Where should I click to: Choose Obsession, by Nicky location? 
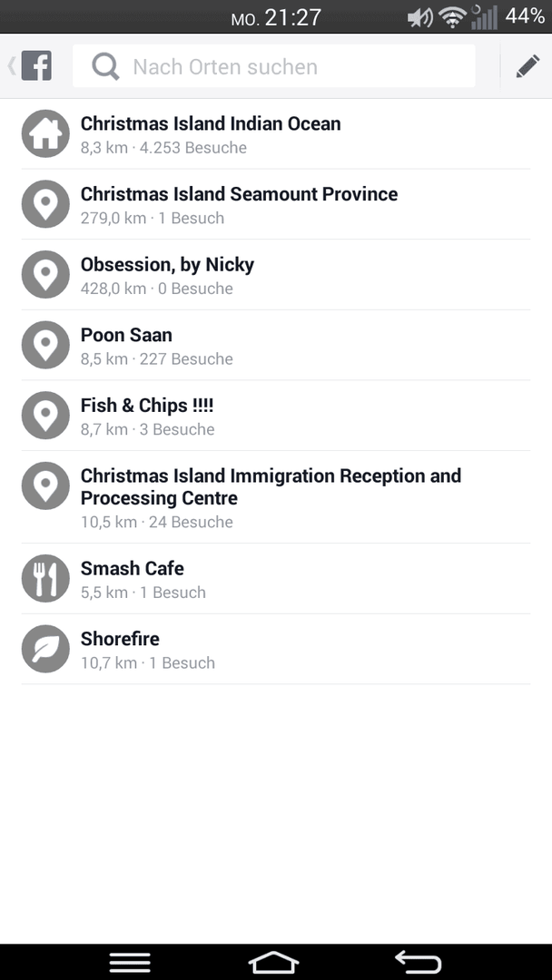276,274
